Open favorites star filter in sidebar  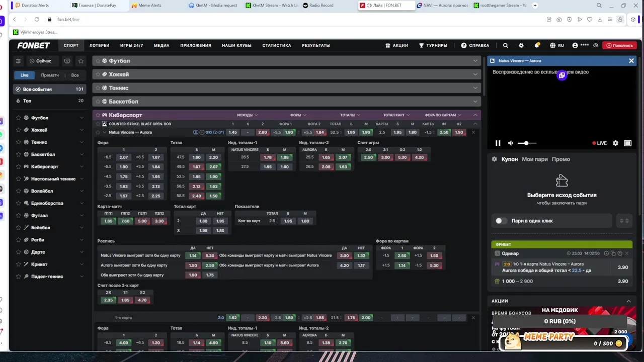click(x=81, y=61)
